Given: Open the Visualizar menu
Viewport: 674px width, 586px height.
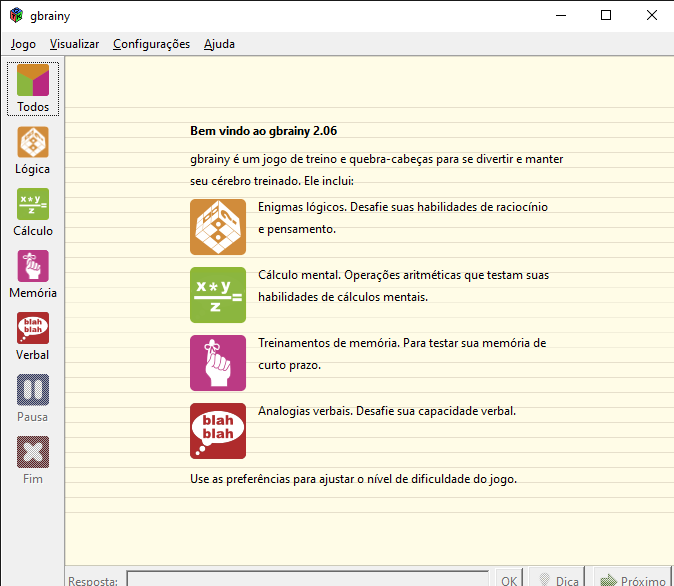Looking at the screenshot, I should [x=74, y=44].
